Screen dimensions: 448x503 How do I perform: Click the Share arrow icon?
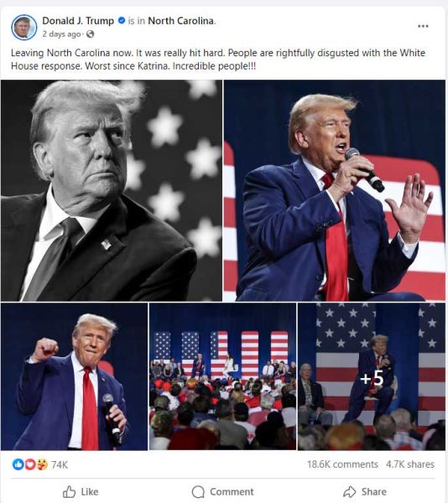click(x=350, y=491)
